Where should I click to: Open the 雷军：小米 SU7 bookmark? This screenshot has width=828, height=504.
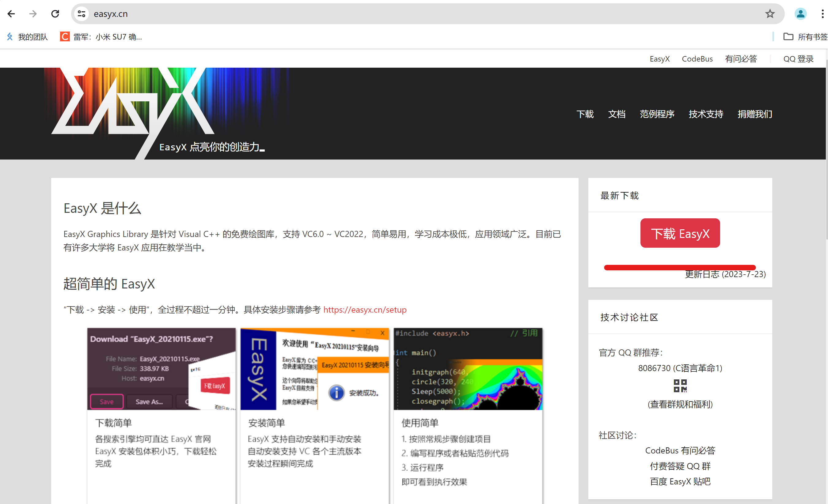coord(101,37)
